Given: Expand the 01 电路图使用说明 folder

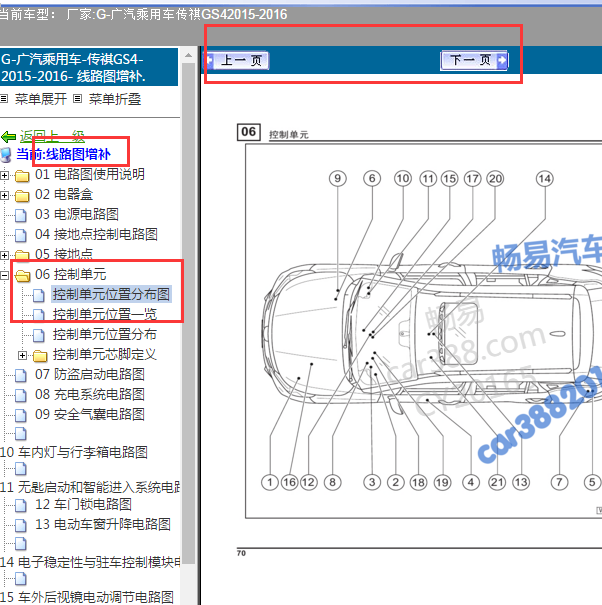Looking at the screenshot, I should 4,176.
